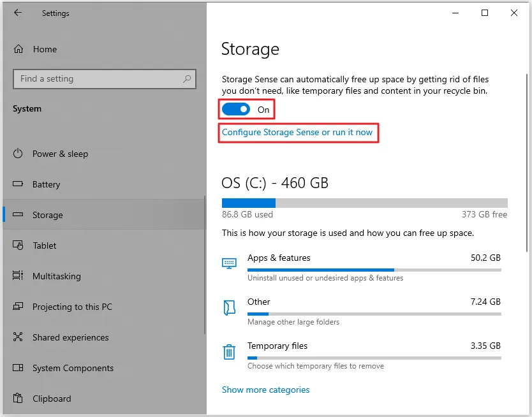Click Show more categories link
The width and height of the screenshot is (532, 417).
click(x=265, y=390)
